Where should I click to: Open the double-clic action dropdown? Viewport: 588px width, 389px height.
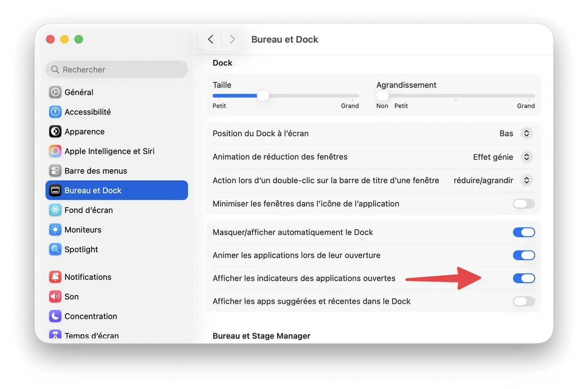[526, 180]
